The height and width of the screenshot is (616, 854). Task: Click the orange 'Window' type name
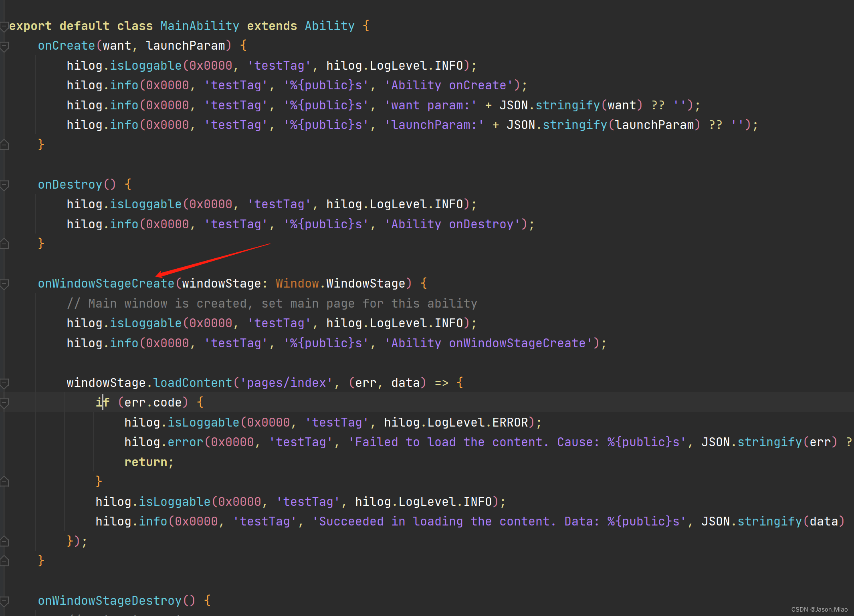click(297, 284)
